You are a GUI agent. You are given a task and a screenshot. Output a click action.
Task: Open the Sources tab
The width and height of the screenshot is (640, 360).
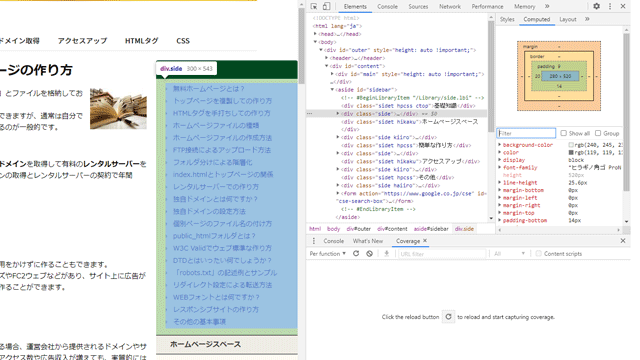[x=418, y=7]
